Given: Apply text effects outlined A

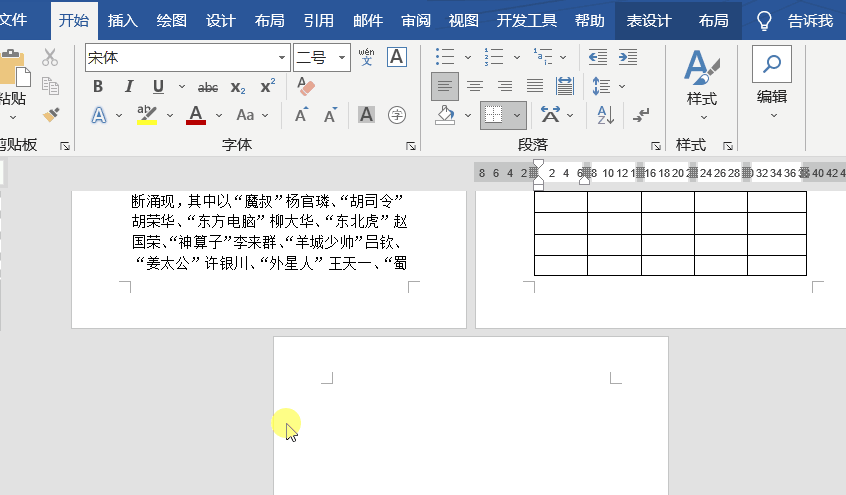Looking at the screenshot, I should [99, 115].
